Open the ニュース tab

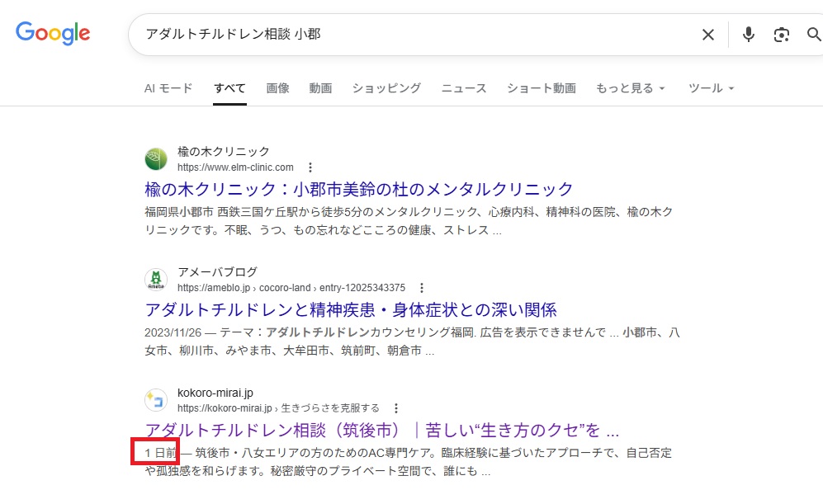(463, 88)
